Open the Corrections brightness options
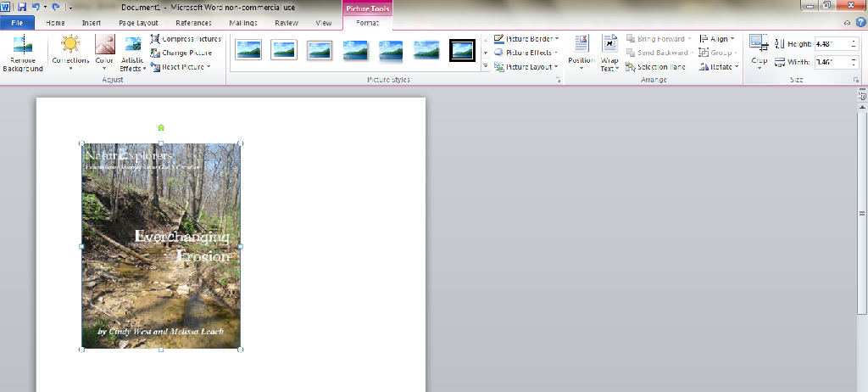This screenshot has width=868, height=392. [70, 53]
